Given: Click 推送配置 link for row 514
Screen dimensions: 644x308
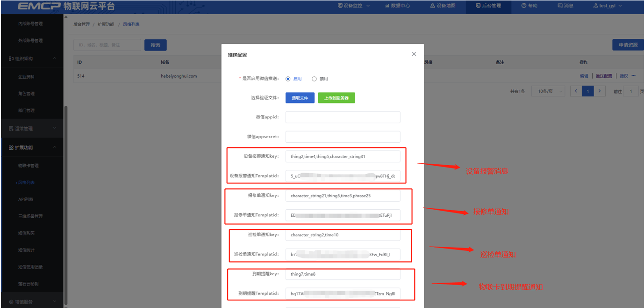Looking at the screenshot, I should [604, 76].
